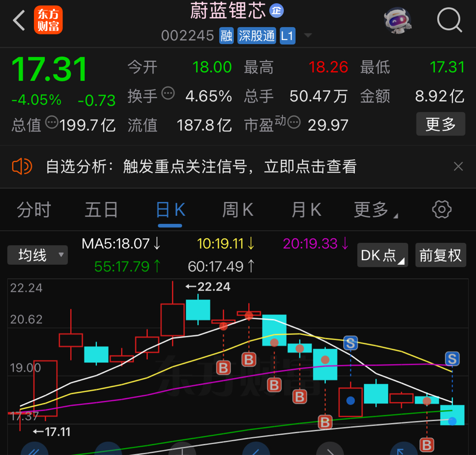The image size is (476, 455).
Task: Tap stock code 002245
Action: (x=188, y=36)
